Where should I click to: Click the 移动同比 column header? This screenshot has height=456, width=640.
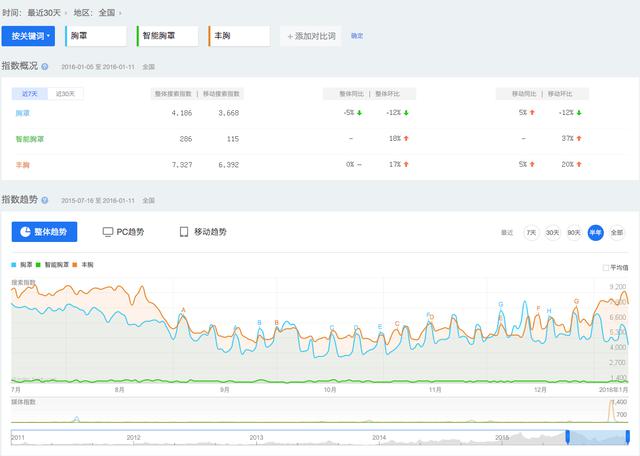(x=524, y=94)
